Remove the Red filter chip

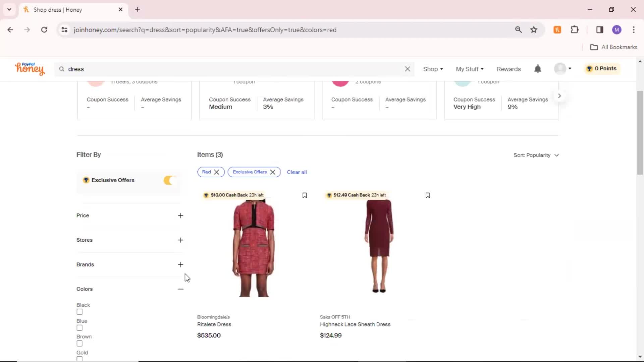217,172
